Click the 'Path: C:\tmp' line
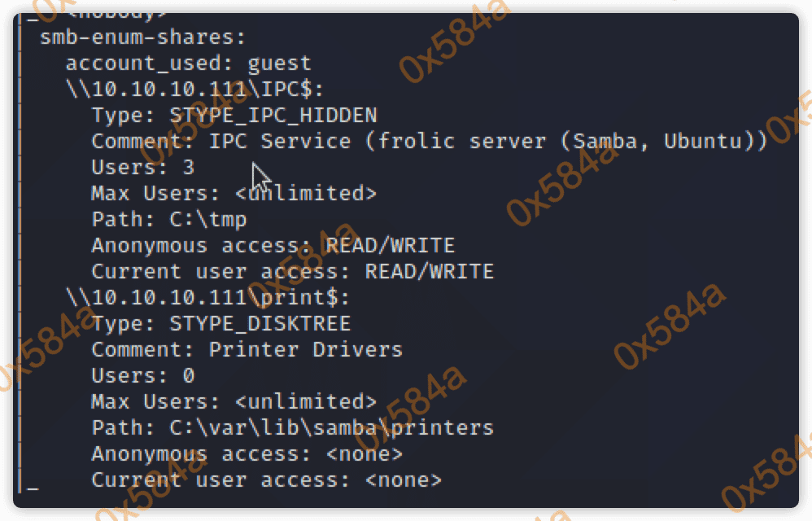Image resolution: width=812 pixels, height=521 pixels. [x=168, y=219]
